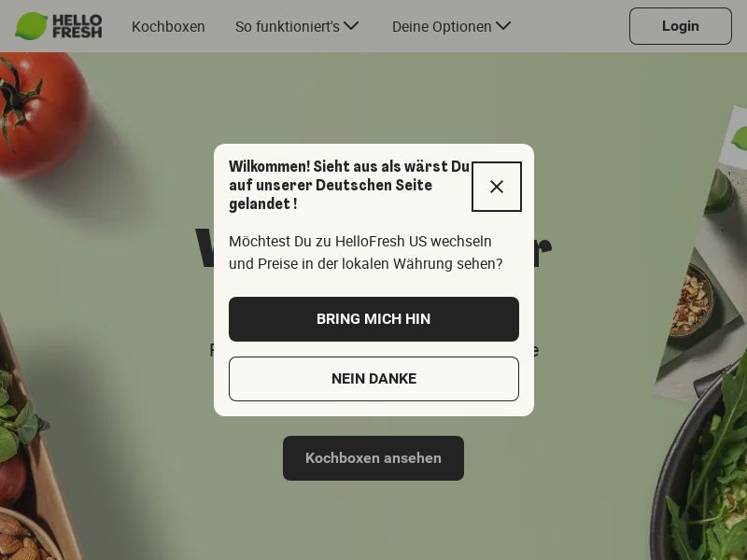The width and height of the screenshot is (747, 560).
Task: Close the language popup with the X icon
Action: (x=497, y=187)
